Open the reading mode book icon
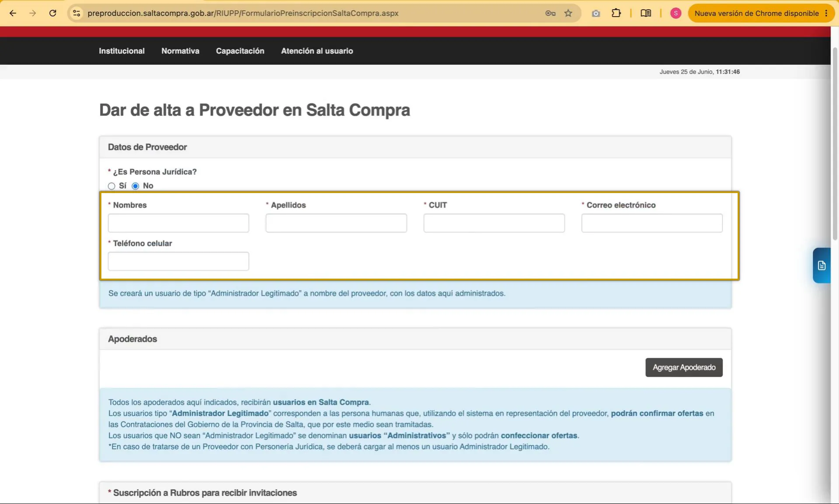The height and width of the screenshot is (504, 839). click(646, 13)
